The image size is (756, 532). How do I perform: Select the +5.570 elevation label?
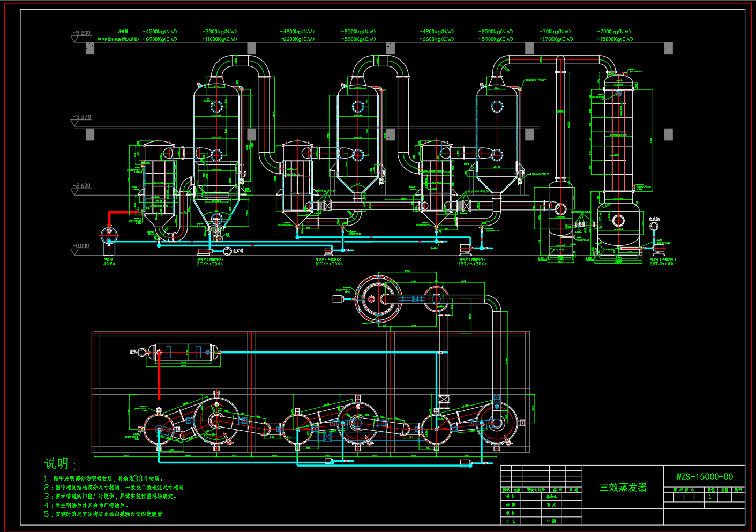[x=82, y=117]
